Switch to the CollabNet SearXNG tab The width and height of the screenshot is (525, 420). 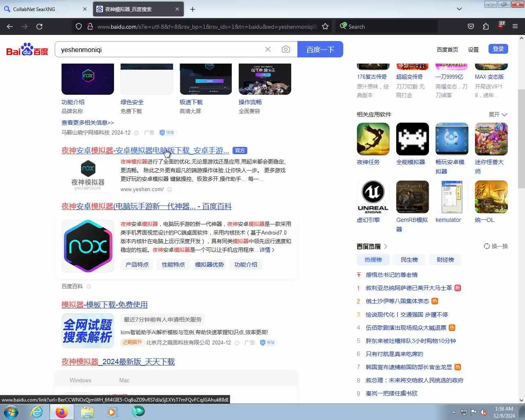(45, 9)
